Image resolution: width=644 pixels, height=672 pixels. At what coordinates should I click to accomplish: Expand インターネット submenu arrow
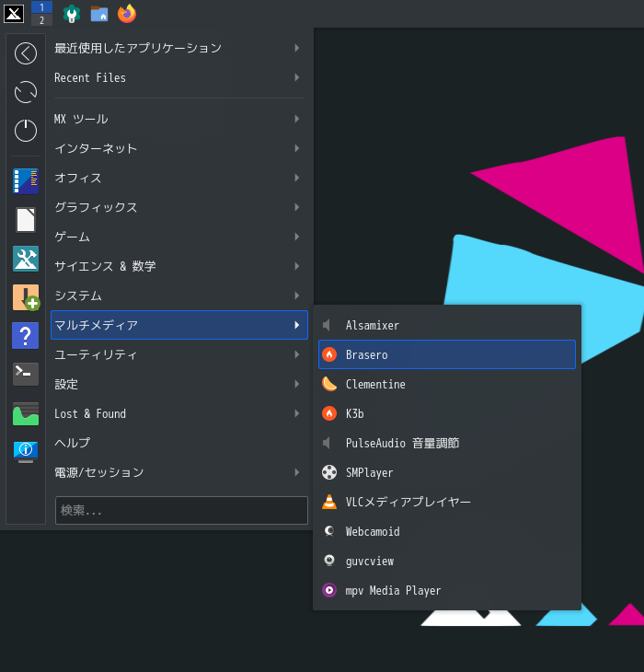coord(297,148)
